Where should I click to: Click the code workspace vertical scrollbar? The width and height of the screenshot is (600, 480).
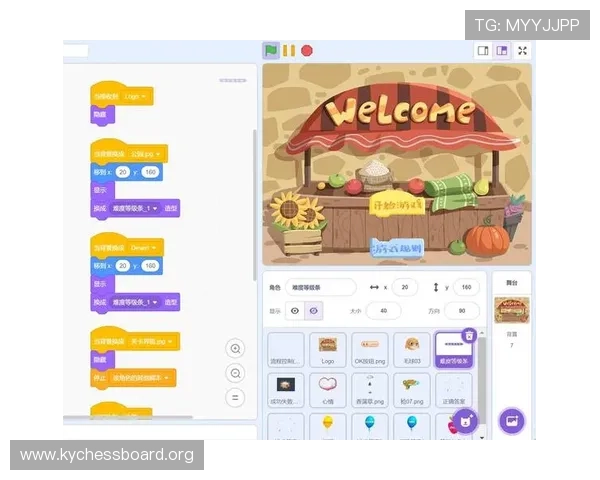click(254, 205)
